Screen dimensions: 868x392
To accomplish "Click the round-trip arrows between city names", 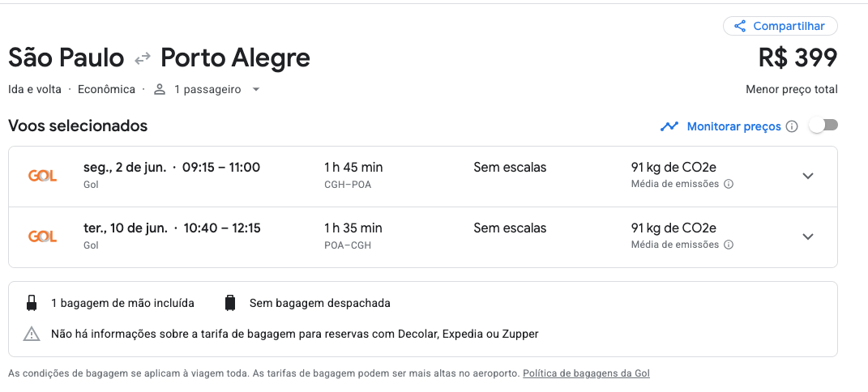I will (x=143, y=58).
